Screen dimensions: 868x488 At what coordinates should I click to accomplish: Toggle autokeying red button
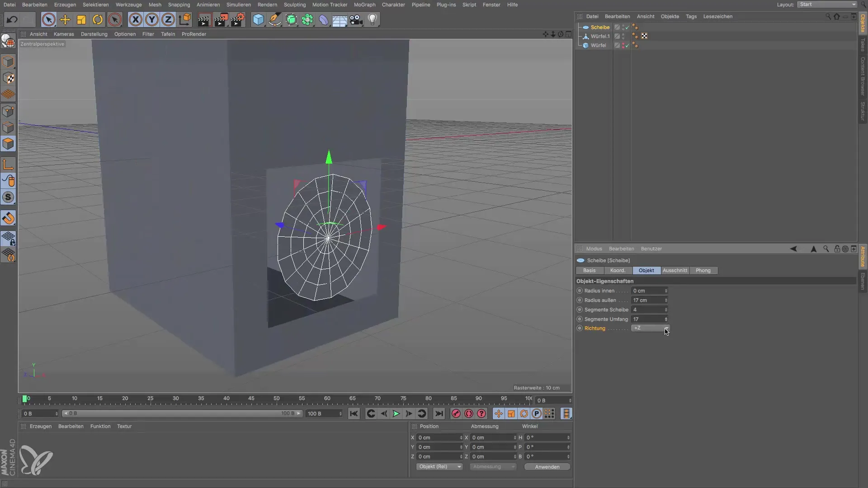click(469, 413)
